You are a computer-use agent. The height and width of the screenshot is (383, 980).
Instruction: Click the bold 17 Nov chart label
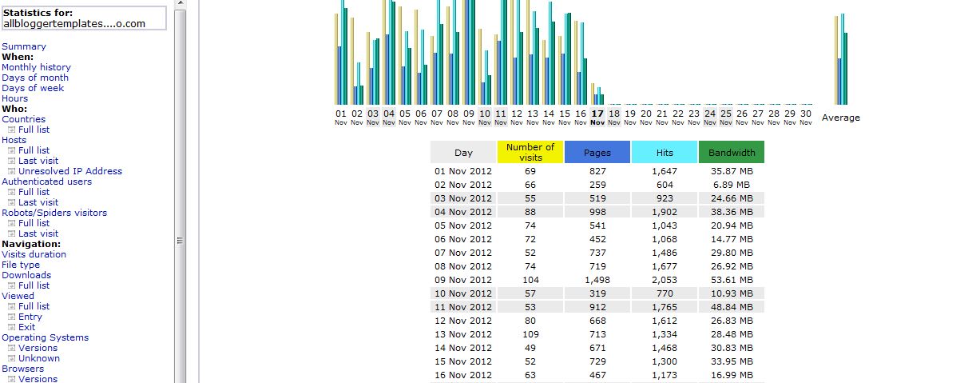click(597, 118)
